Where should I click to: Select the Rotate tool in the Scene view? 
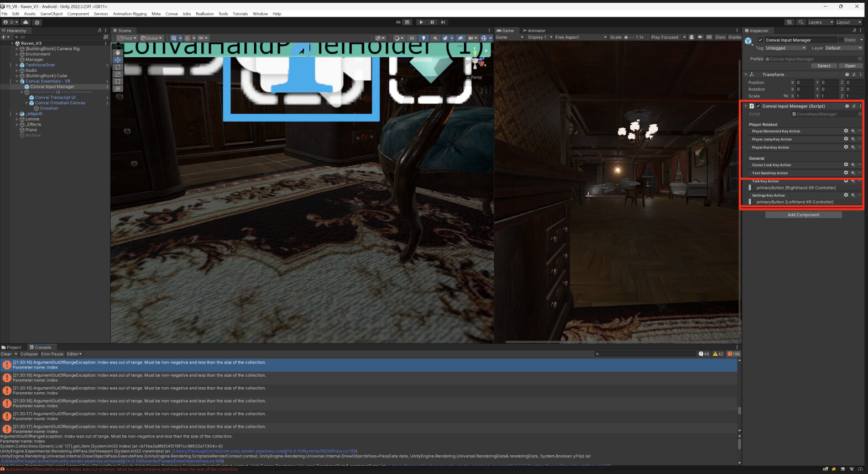click(118, 67)
